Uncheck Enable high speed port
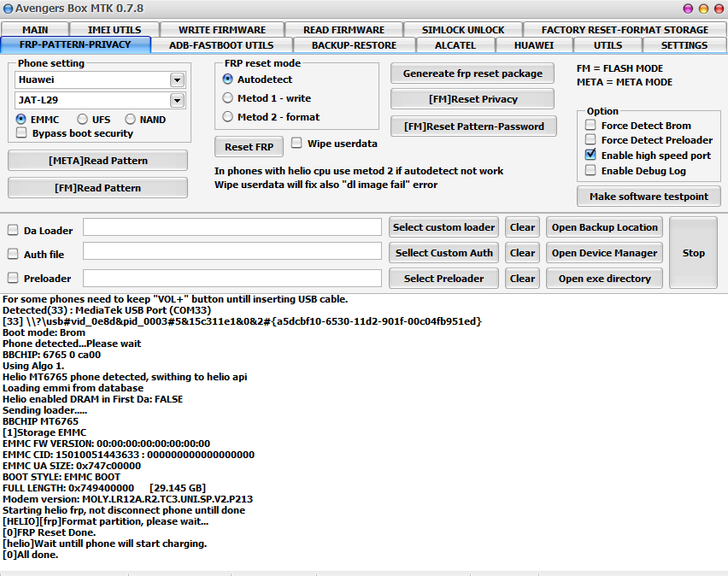The width and height of the screenshot is (728, 576). [x=590, y=155]
